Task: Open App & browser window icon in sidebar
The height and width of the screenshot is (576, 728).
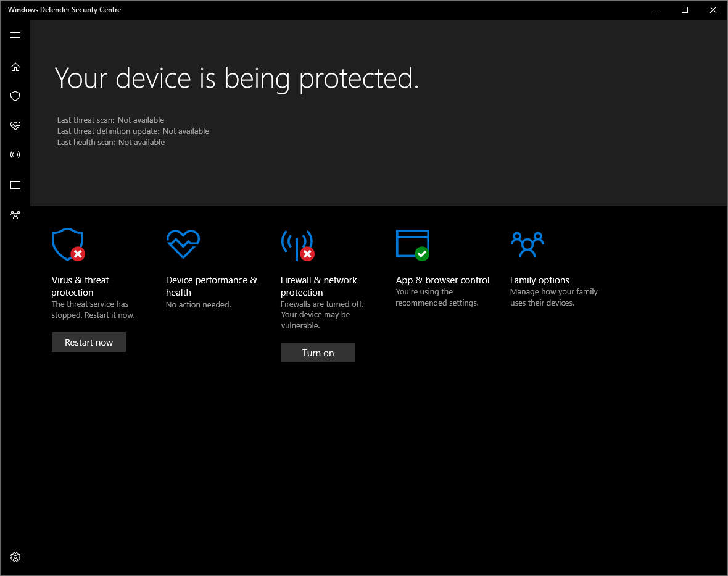Action: [x=15, y=185]
